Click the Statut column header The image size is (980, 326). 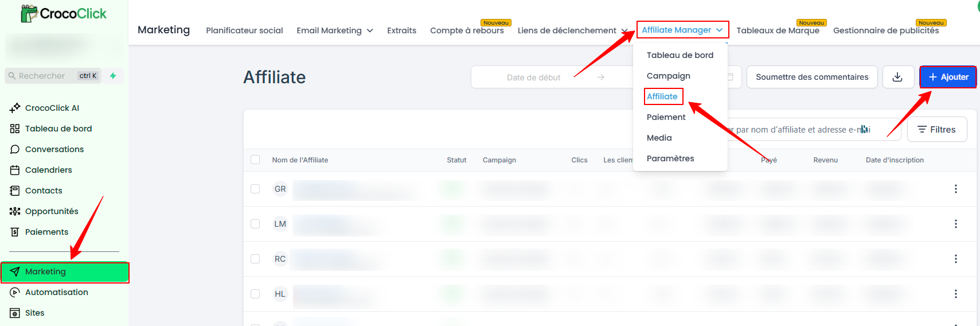coord(456,160)
